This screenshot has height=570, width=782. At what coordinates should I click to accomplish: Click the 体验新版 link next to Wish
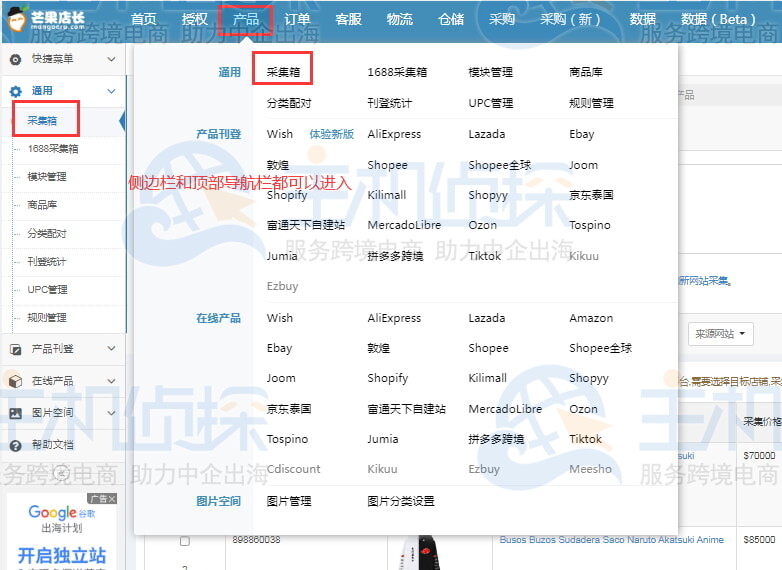pos(332,134)
